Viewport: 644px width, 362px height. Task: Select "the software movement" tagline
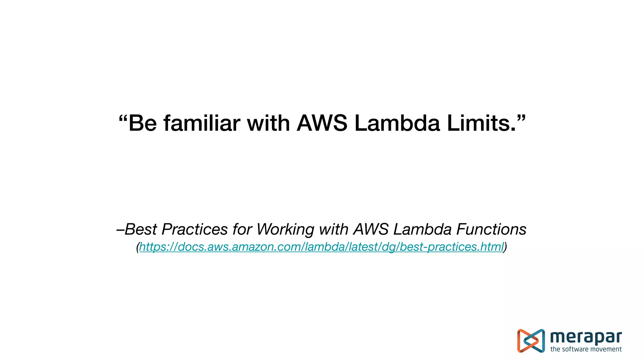click(586, 349)
